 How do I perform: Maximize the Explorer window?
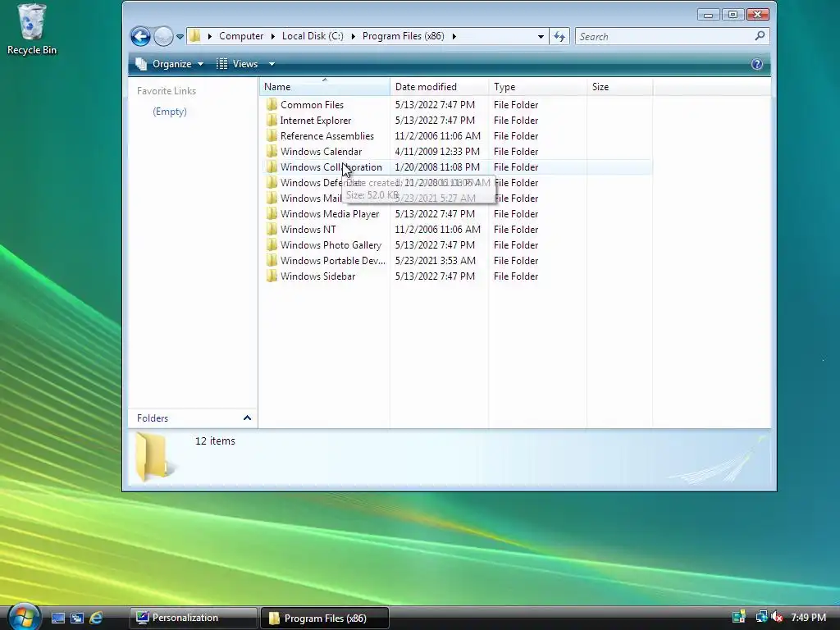(733, 15)
